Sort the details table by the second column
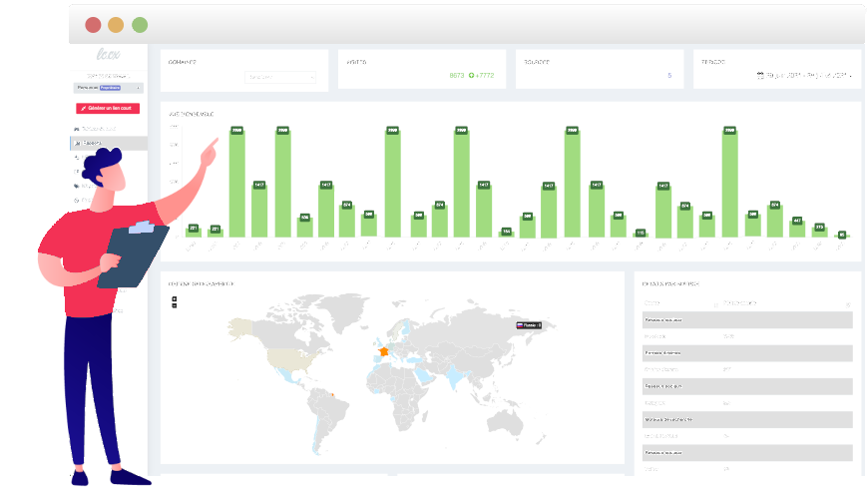 pyautogui.click(x=788, y=303)
